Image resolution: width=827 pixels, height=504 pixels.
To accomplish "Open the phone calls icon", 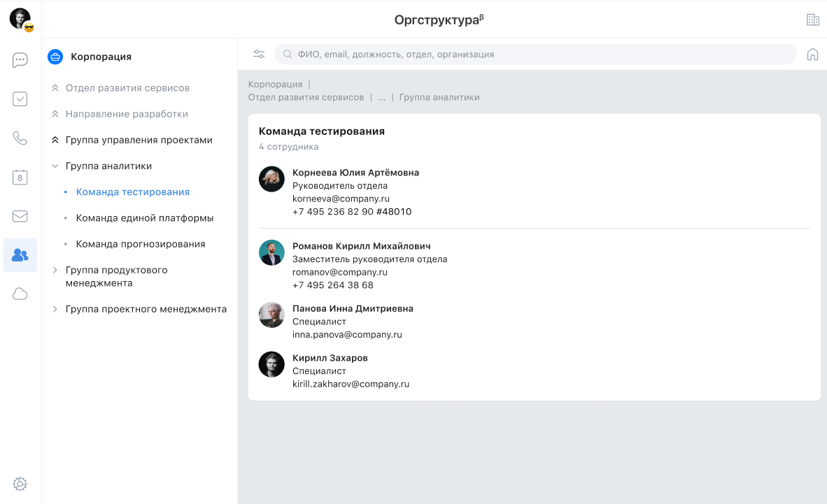I will pyautogui.click(x=20, y=138).
